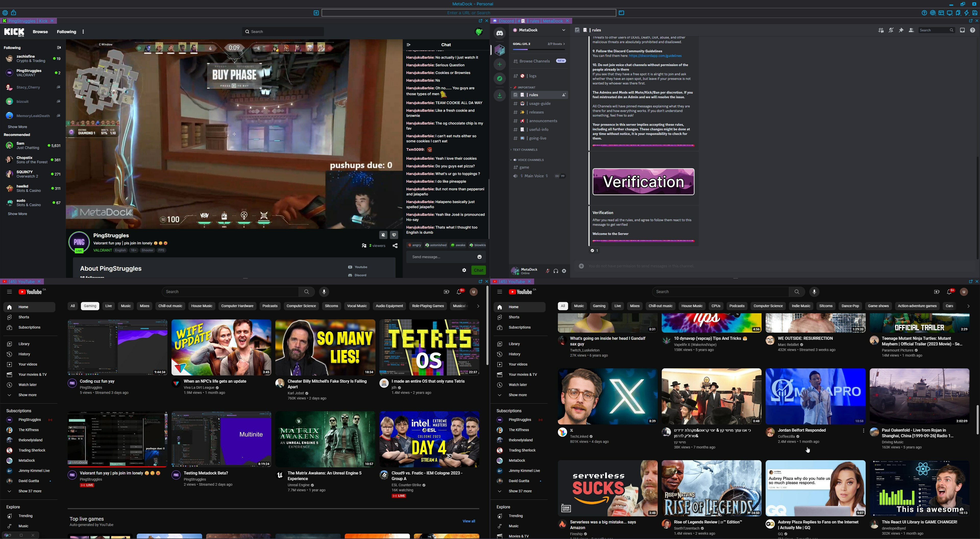
Task: Start a voice search with the YouTube microphone icon
Action: coord(324,292)
